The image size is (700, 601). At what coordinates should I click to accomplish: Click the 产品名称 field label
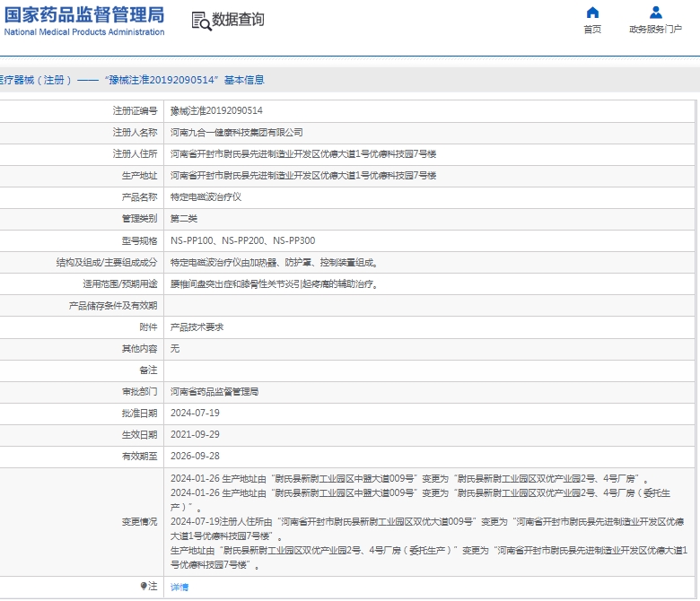140,196
